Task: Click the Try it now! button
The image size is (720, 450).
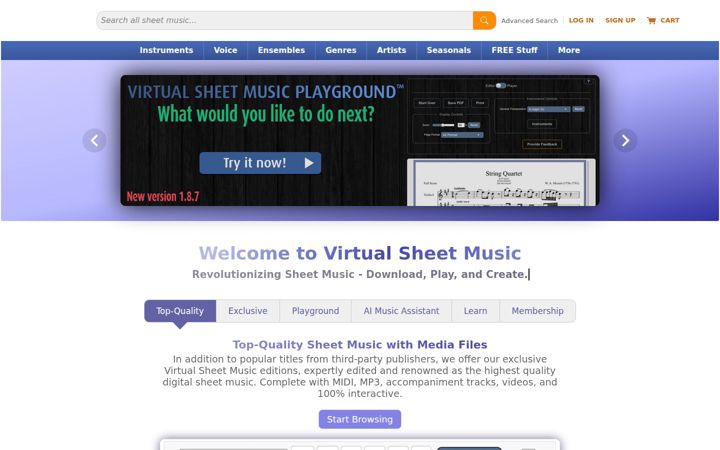Action: (260, 163)
